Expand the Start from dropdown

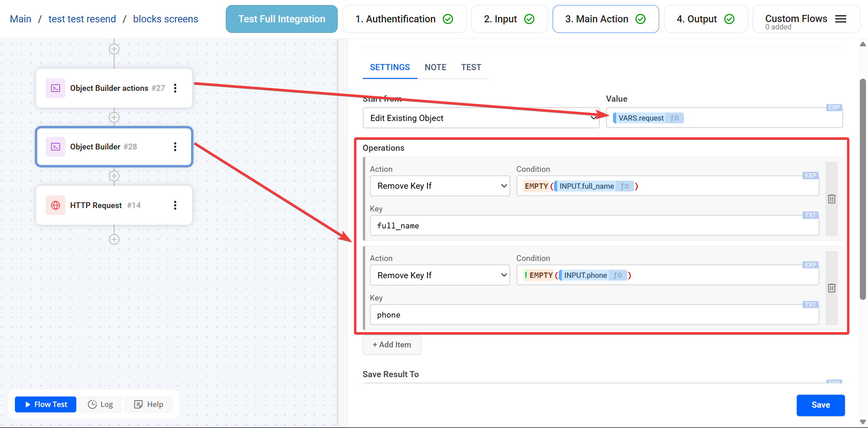(481, 118)
